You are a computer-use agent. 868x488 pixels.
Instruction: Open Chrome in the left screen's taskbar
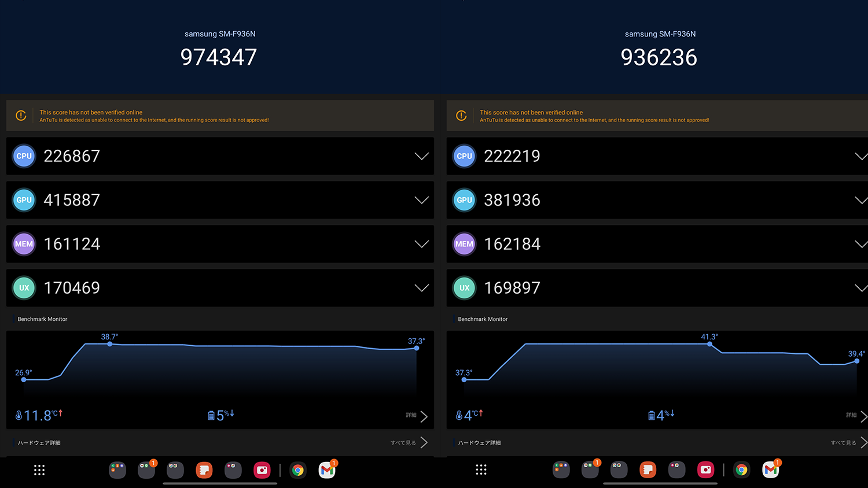point(298,470)
